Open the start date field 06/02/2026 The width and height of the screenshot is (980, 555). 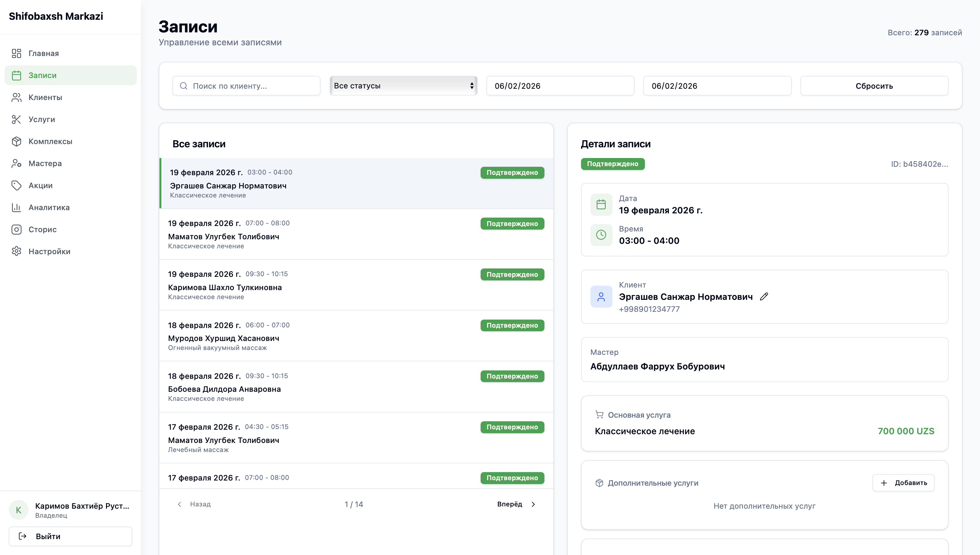pos(560,86)
